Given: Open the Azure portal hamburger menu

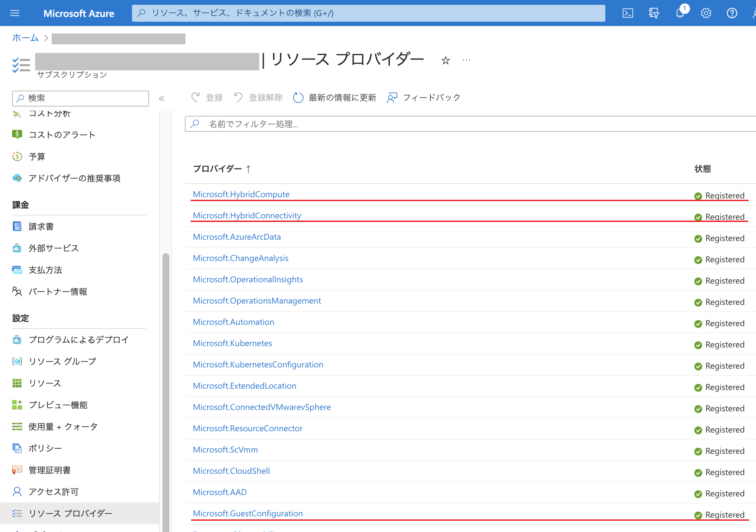Looking at the screenshot, I should pos(15,13).
